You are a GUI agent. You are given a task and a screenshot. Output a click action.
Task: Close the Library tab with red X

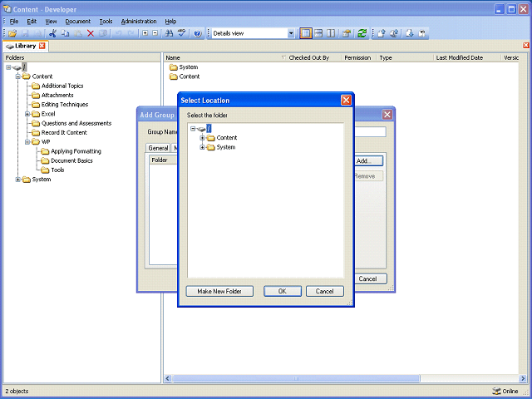click(x=42, y=46)
